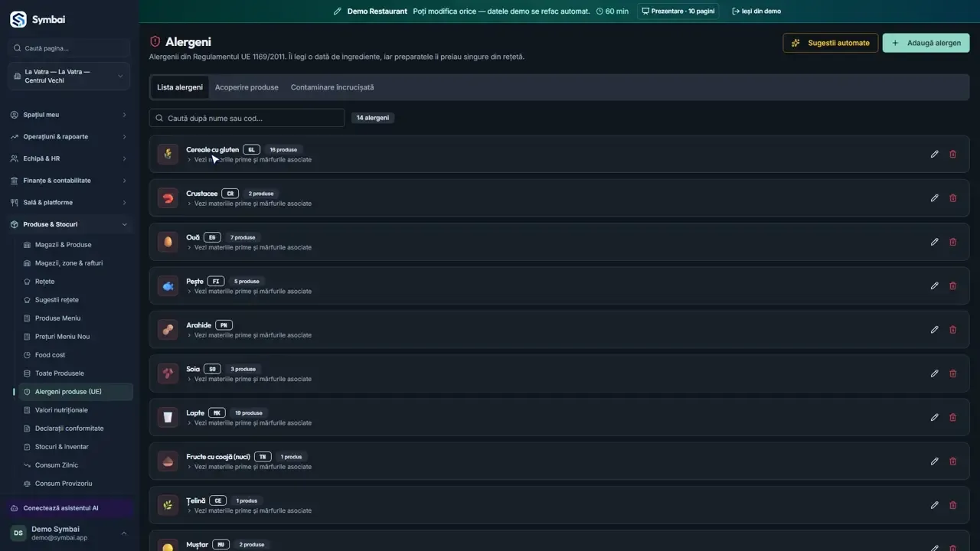Viewport: 980px width, 551px height.
Task: Open the La Vatra location dropdown
Action: [69, 77]
